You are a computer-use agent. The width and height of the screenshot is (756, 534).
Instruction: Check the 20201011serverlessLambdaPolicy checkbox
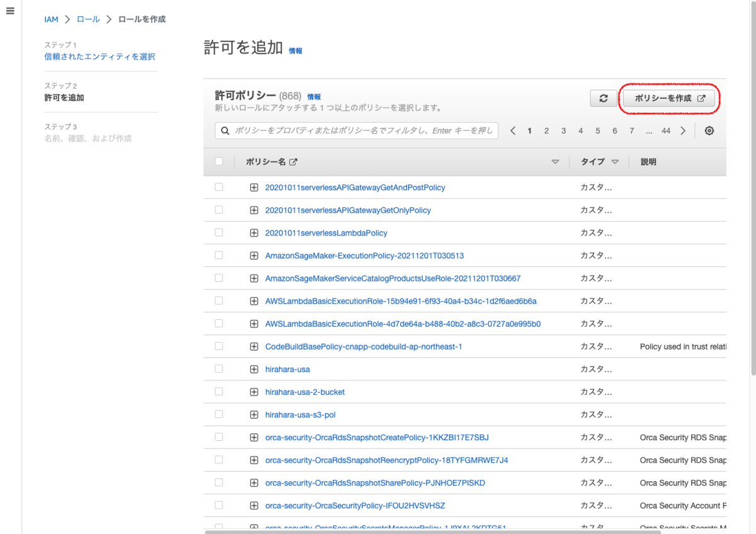click(x=219, y=232)
